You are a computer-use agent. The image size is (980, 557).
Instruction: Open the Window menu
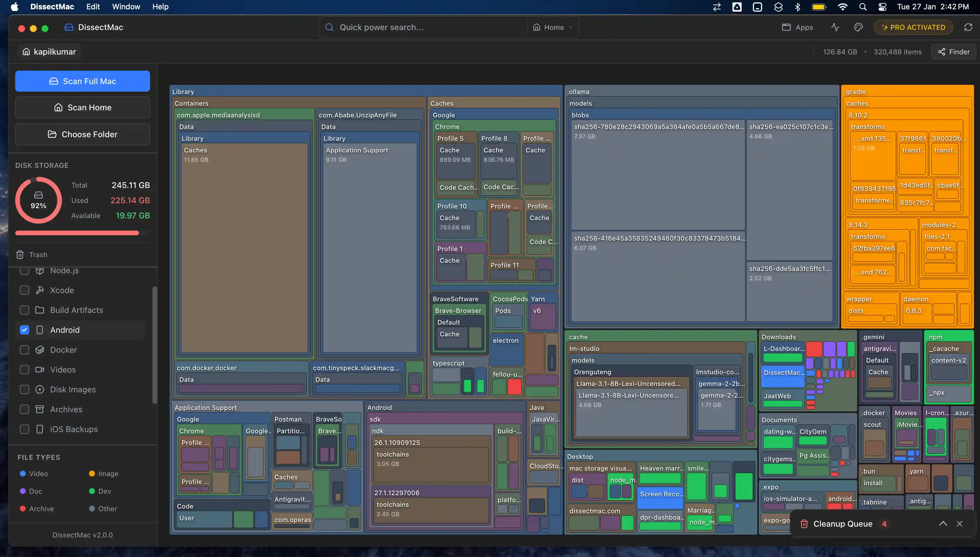tap(126, 7)
